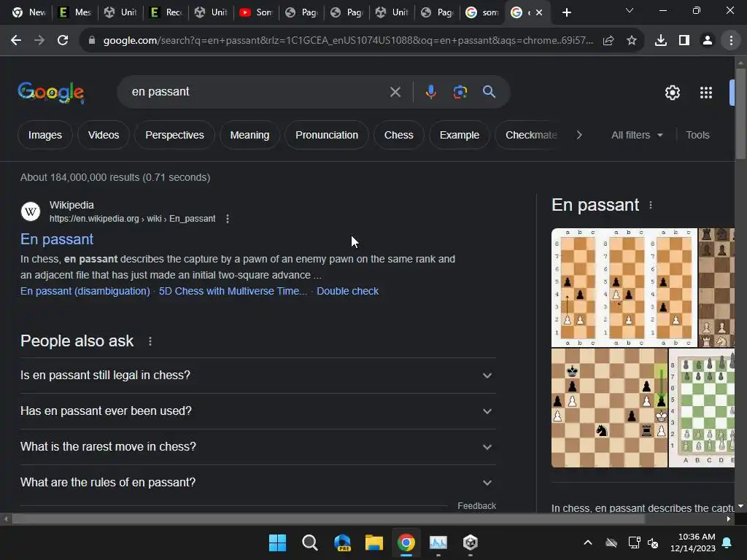Click the Feedback link
This screenshot has height=560, width=747.
476,506
